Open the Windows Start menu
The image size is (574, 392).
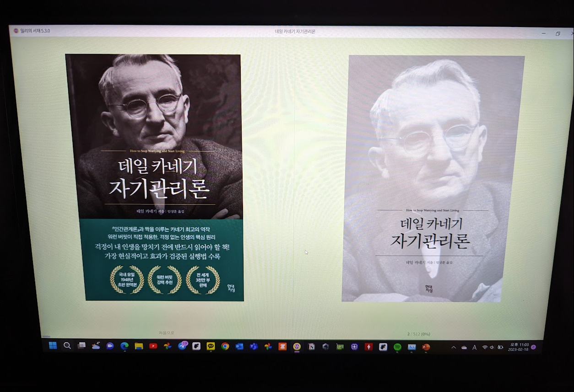click(x=53, y=345)
